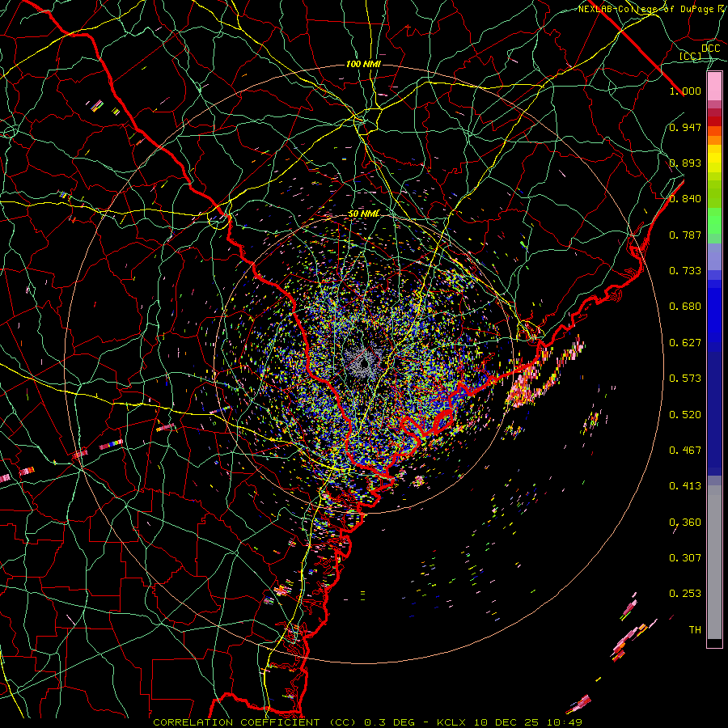Image resolution: width=728 pixels, height=728 pixels.
Task: Click the 0.520 color scale value
Action: pyautogui.click(x=685, y=415)
